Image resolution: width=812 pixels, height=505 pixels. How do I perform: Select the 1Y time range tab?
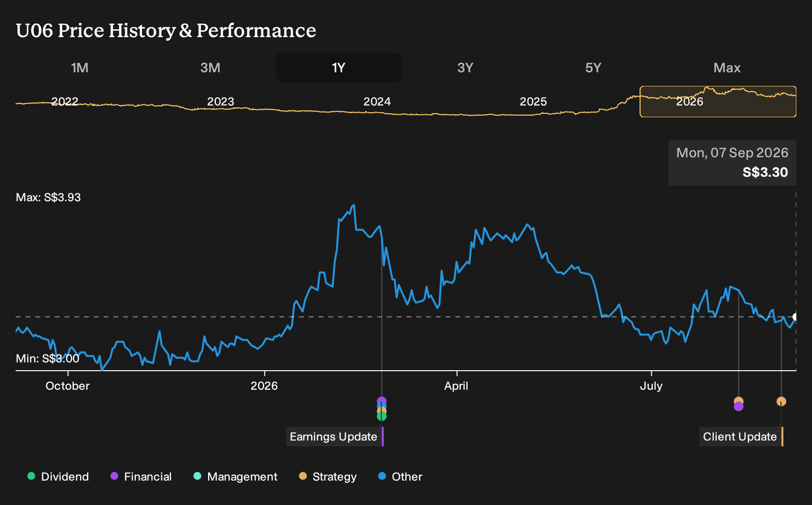pos(339,67)
